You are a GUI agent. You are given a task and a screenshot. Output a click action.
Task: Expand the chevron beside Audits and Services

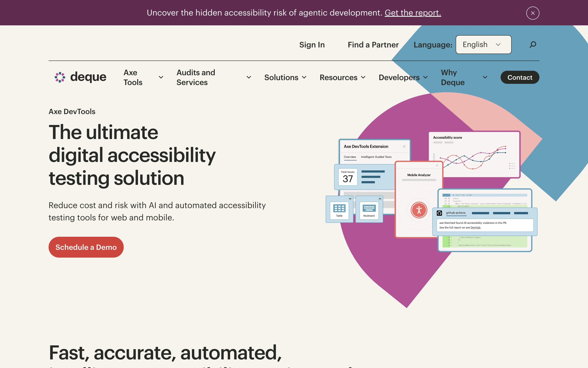(248, 77)
